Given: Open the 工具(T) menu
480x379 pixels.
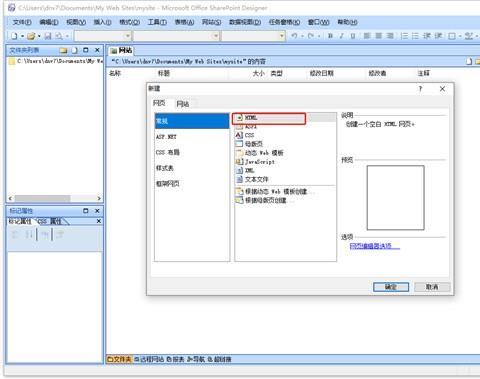Looking at the screenshot, I should (157, 22).
